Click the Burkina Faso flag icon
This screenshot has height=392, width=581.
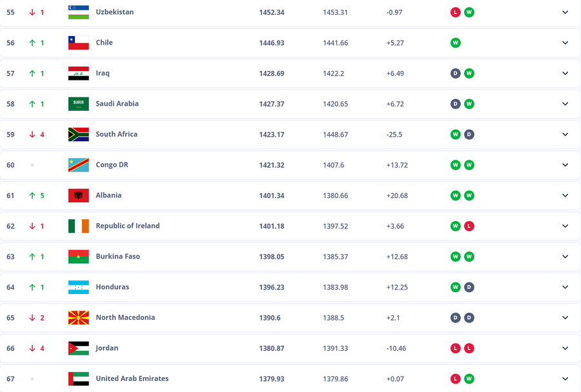click(78, 257)
